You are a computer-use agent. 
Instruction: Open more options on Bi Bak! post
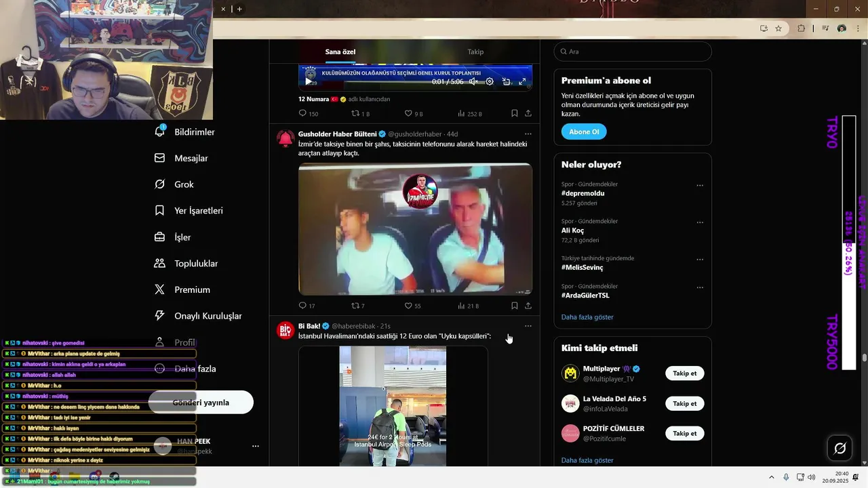[528, 326]
